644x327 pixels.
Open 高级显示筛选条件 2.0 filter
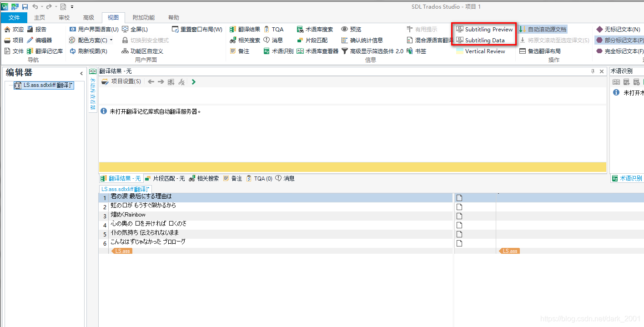click(x=372, y=51)
